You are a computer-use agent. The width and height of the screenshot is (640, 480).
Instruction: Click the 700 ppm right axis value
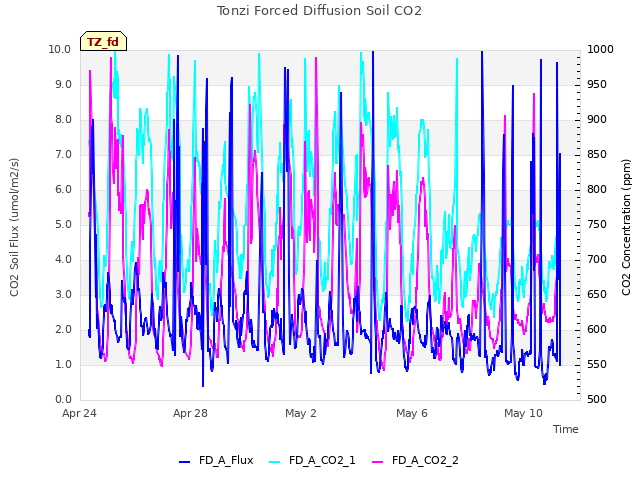(x=597, y=260)
